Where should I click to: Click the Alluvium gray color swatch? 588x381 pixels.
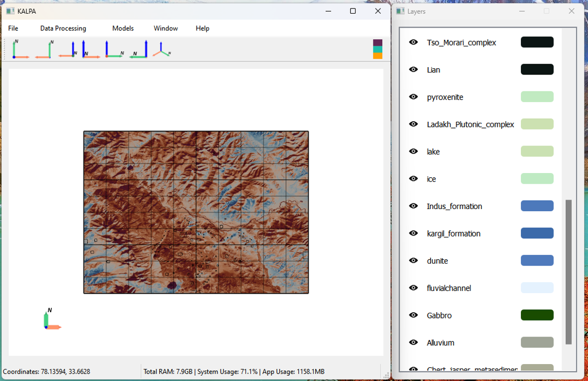pos(537,342)
